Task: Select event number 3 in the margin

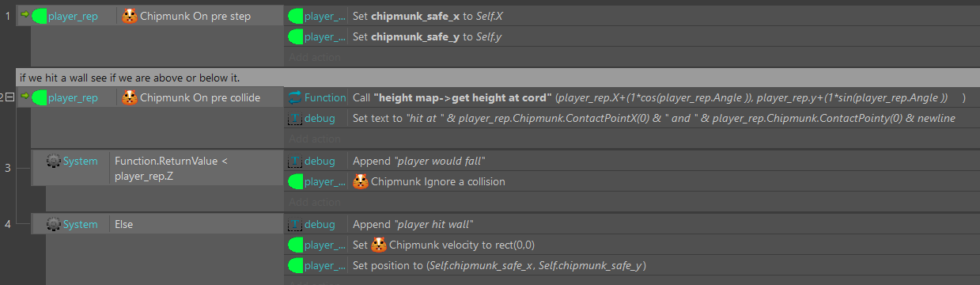Action: 8,168
